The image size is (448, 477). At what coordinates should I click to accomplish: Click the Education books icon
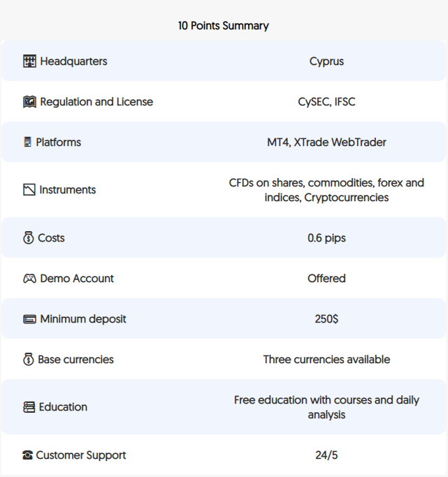pos(29,407)
